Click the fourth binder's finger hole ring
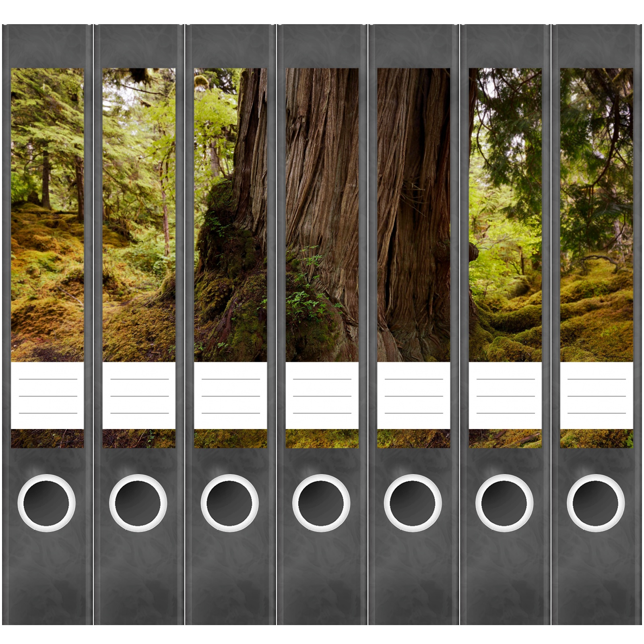The width and height of the screenshot is (644, 644). tap(321, 503)
